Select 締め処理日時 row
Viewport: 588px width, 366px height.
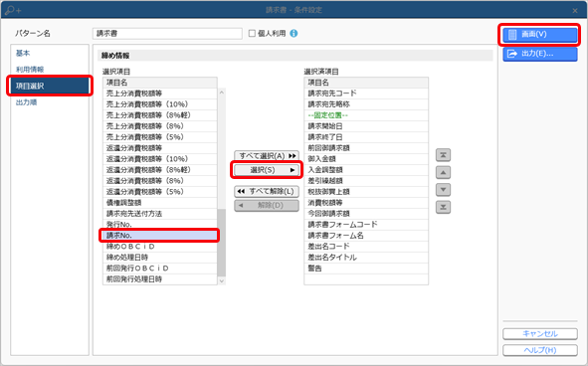[160, 258]
